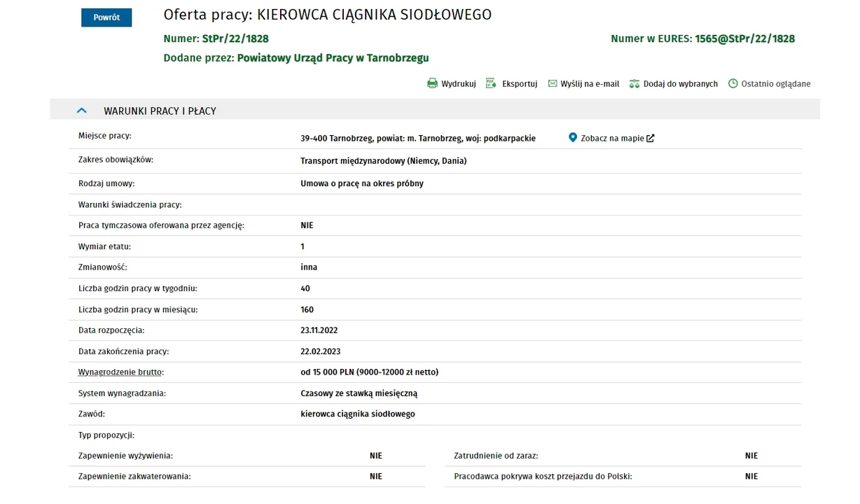The height and width of the screenshot is (504, 860).
Task: Click the Zmianowość label
Action: point(103,267)
